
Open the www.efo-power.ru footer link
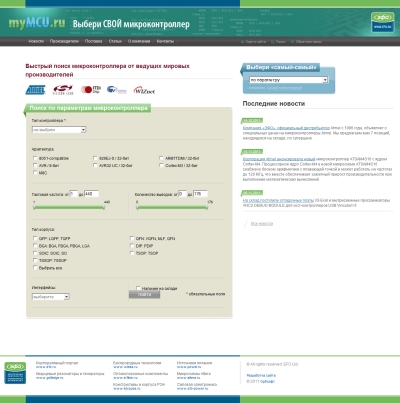192,388
